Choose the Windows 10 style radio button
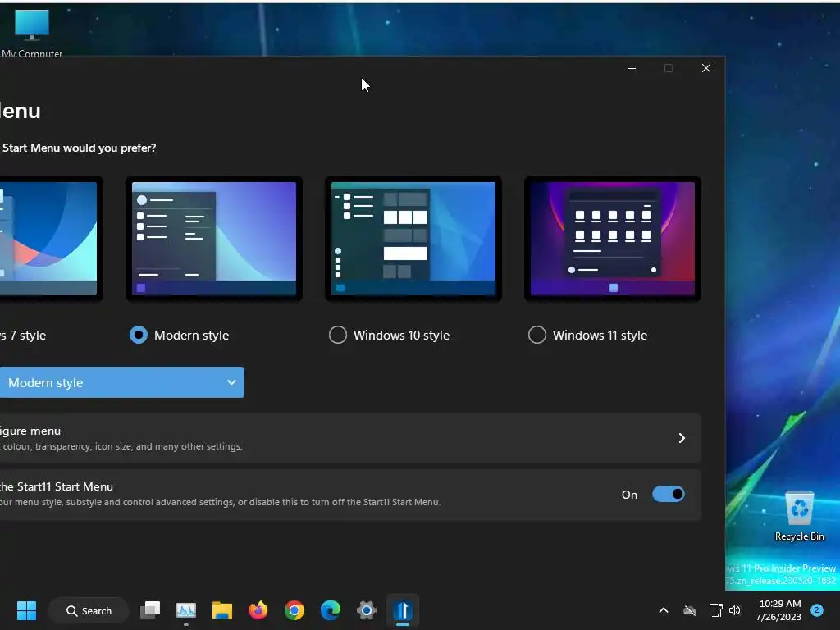 click(x=337, y=335)
